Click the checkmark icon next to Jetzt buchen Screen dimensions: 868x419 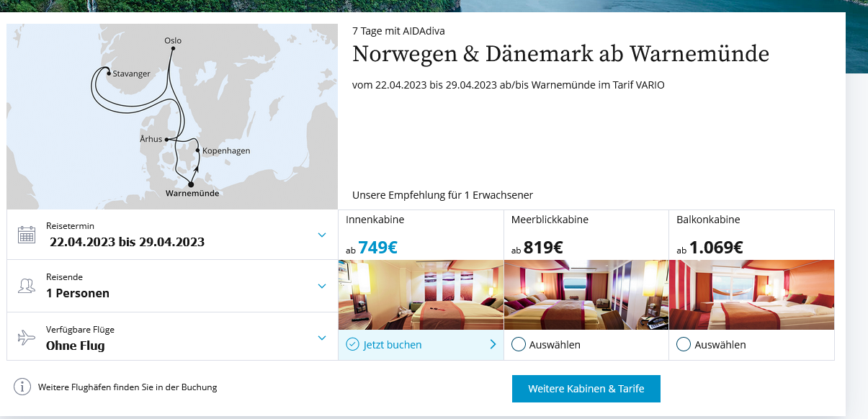click(x=352, y=345)
